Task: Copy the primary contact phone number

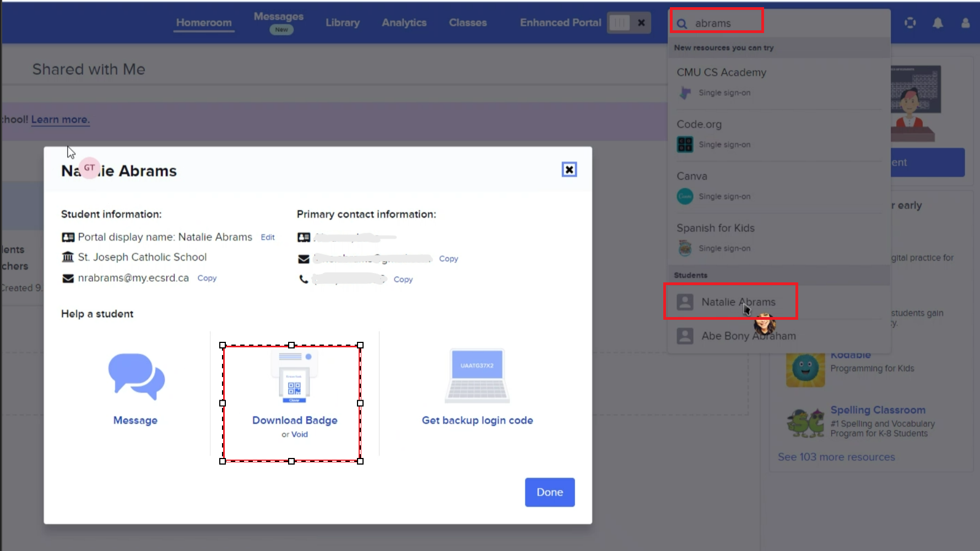Action: click(403, 280)
